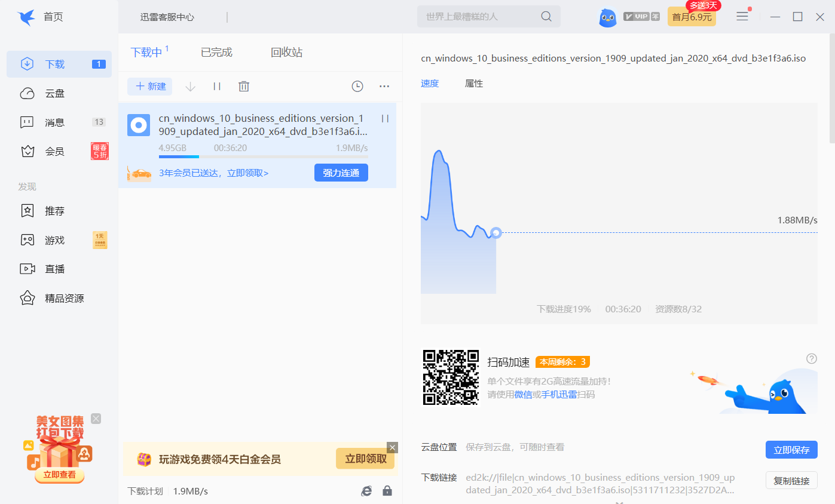The width and height of the screenshot is (835, 504).
Task: Click the browser icon in status bar
Action: (x=366, y=491)
